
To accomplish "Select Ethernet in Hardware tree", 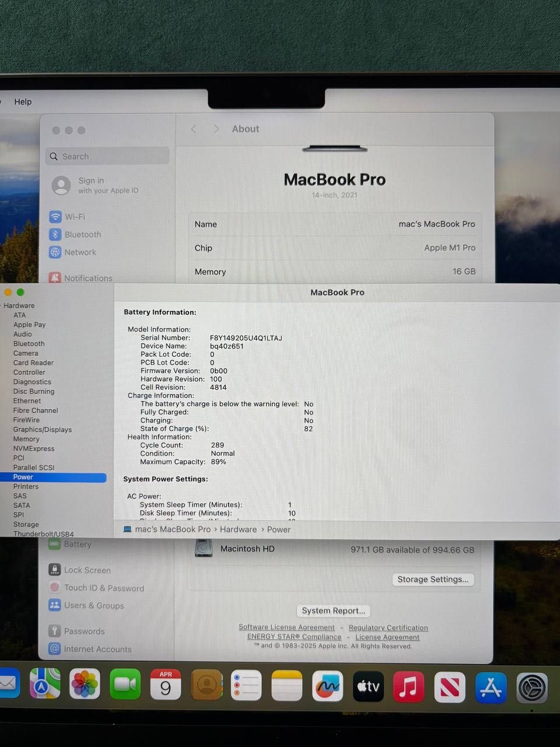I will tap(27, 401).
